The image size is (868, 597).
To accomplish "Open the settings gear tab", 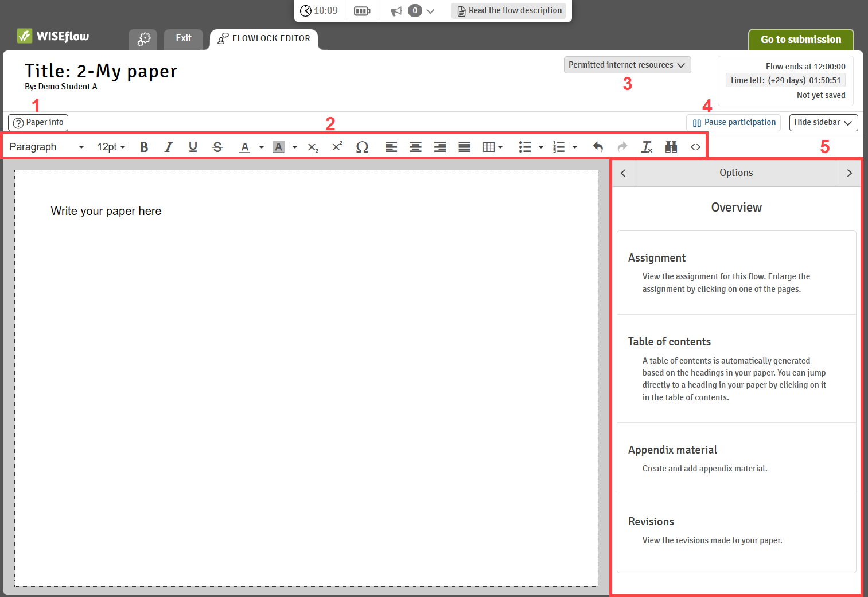I will tap(143, 39).
